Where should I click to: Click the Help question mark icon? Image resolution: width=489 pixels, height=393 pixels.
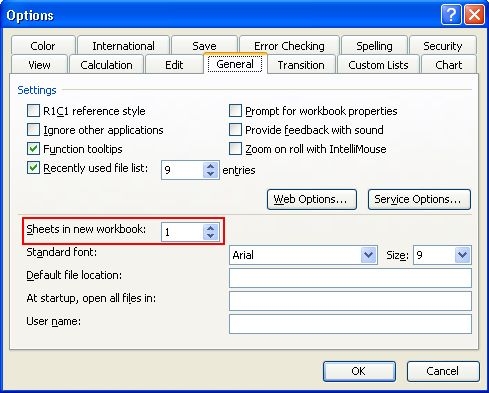click(x=451, y=15)
